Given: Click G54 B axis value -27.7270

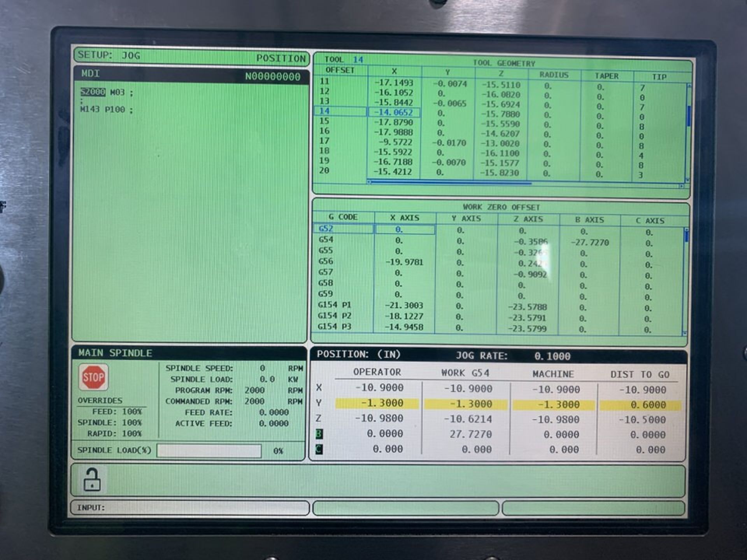Looking at the screenshot, I should click(590, 243).
